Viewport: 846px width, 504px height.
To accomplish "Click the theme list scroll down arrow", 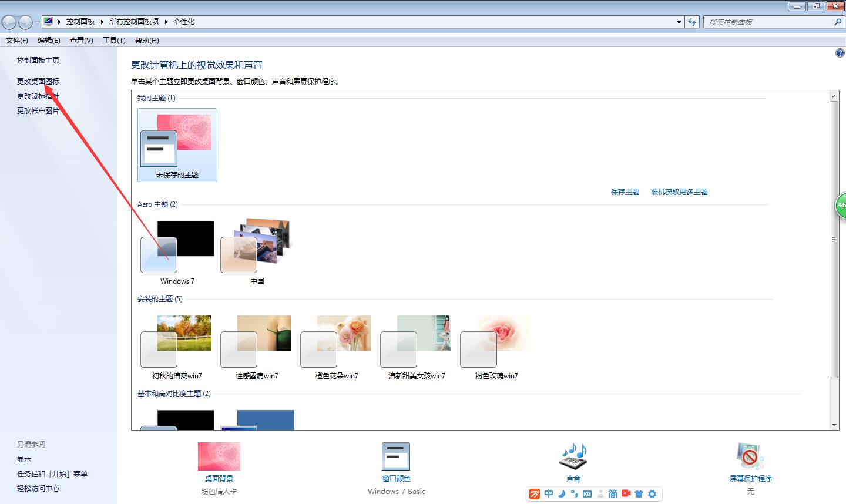I will click(834, 425).
